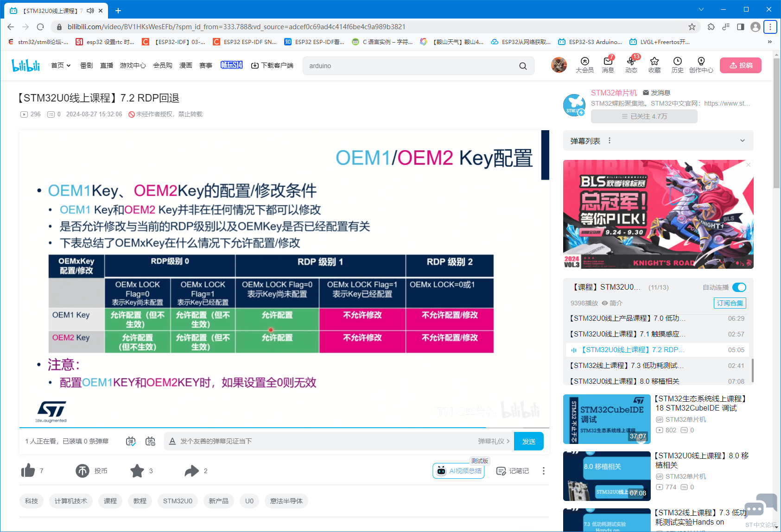Click the bilibili logo
Image resolution: width=781 pixels, height=532 pixels.
(x=26, y=65)
